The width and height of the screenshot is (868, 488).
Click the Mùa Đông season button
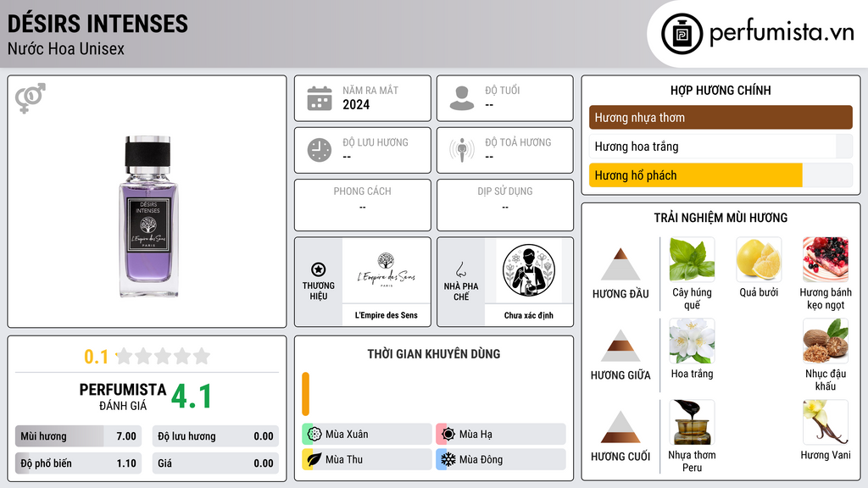pyautogui.click(x=501, y=459)
